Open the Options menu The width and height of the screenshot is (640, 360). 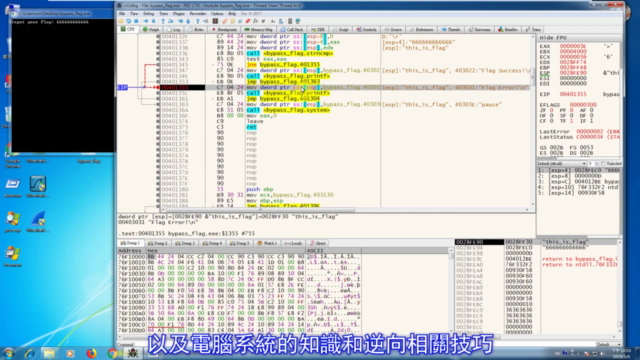coord(217,13)
